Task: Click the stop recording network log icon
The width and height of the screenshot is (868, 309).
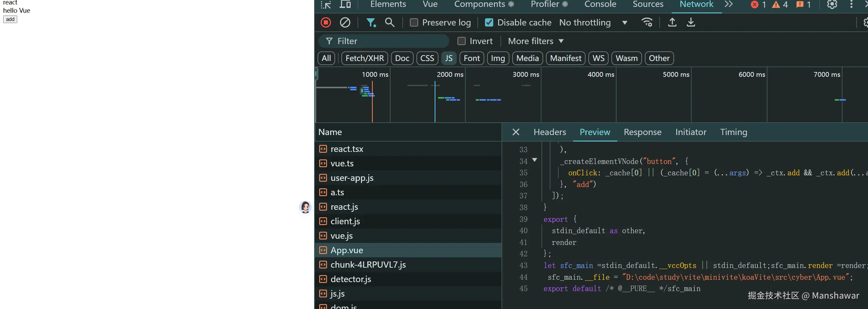Action: pyautogui.click(x=325, y=22)
